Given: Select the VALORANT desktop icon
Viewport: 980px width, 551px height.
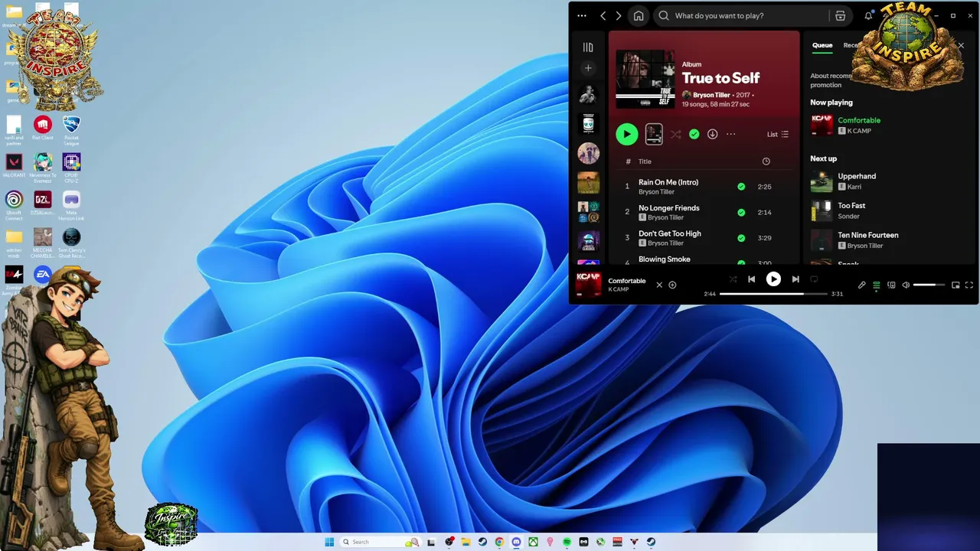Looking at the screenshot, I should [14, 165].
